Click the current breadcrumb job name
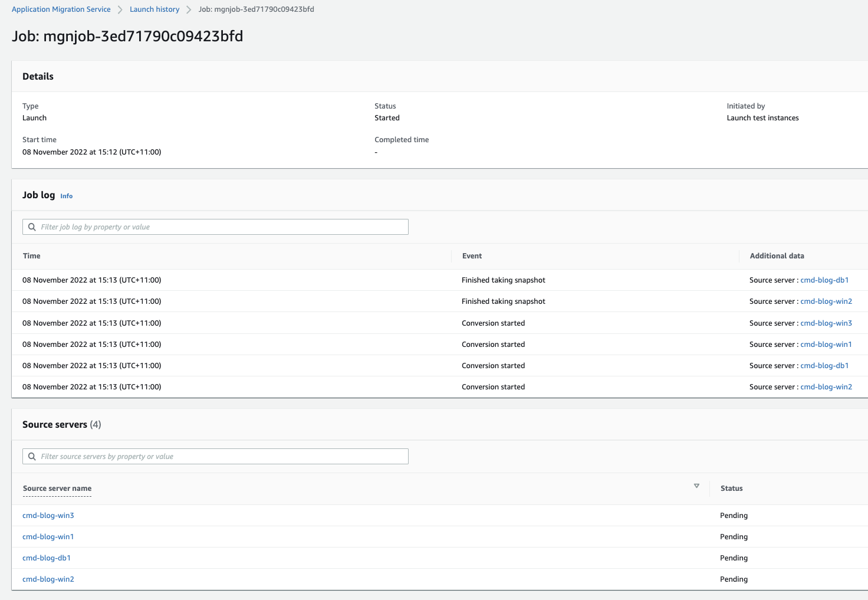 pos(256,9)
